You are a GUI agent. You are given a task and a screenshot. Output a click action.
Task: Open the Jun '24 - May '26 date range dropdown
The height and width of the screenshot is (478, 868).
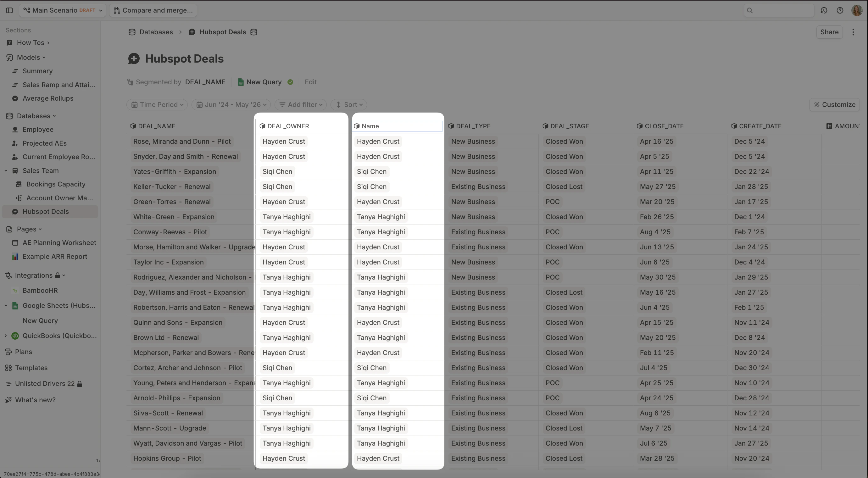231,104
